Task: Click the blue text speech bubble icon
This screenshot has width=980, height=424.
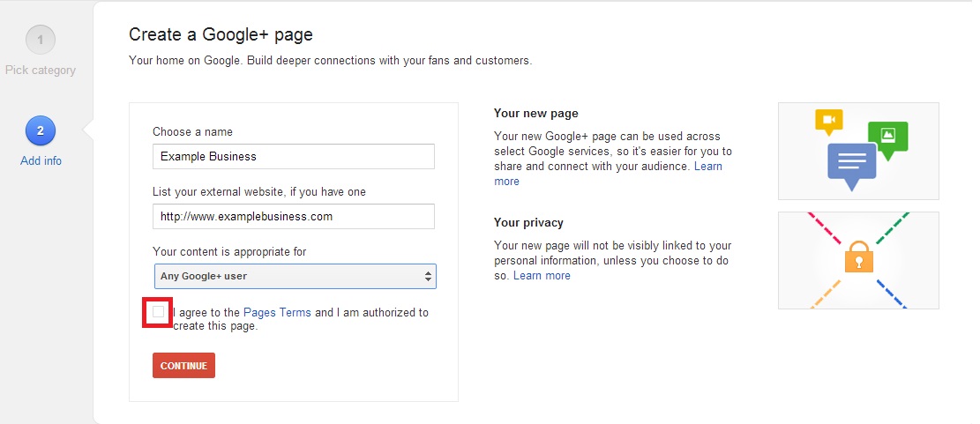Action: tap(852, 167)
